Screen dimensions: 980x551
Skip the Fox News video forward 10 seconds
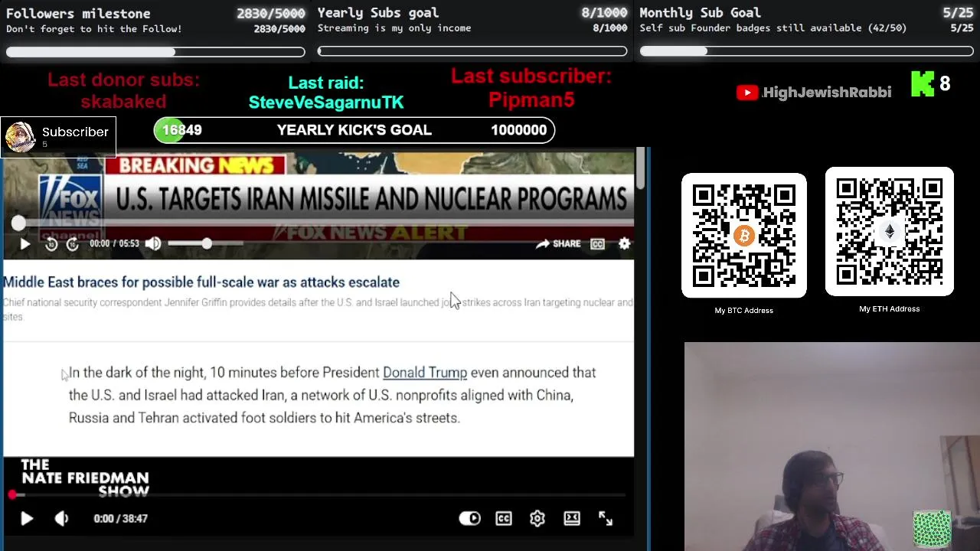(73, 243)
